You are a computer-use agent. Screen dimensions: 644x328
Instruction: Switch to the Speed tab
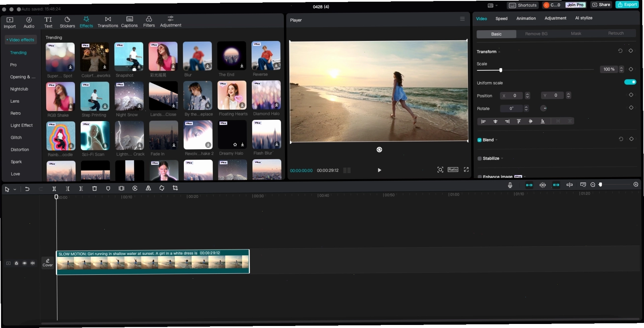(x=501, y=18)
